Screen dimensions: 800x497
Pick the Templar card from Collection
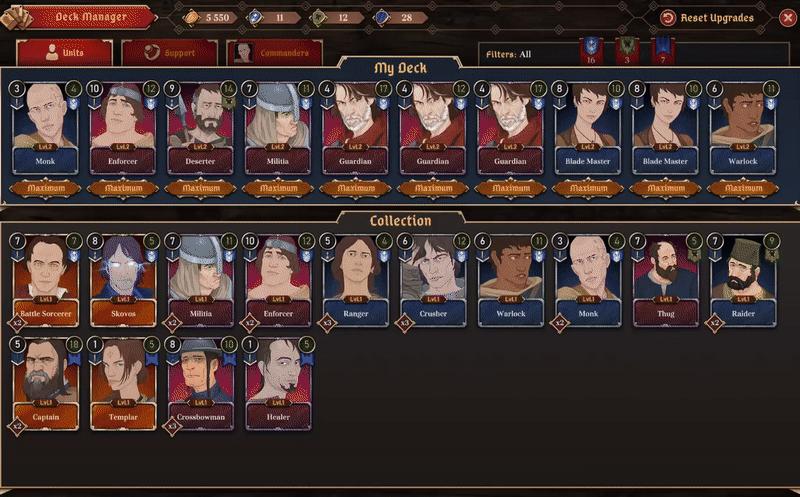(123, 384)
